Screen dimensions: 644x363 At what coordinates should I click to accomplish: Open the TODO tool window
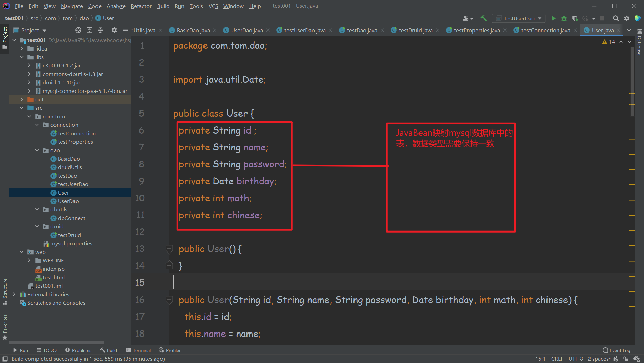coord(46,350)
